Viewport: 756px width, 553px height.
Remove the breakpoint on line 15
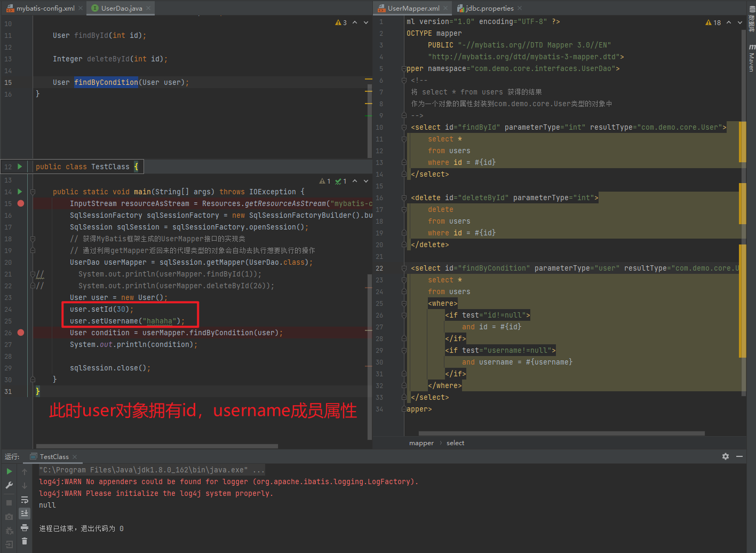click(x=21, y=203)
